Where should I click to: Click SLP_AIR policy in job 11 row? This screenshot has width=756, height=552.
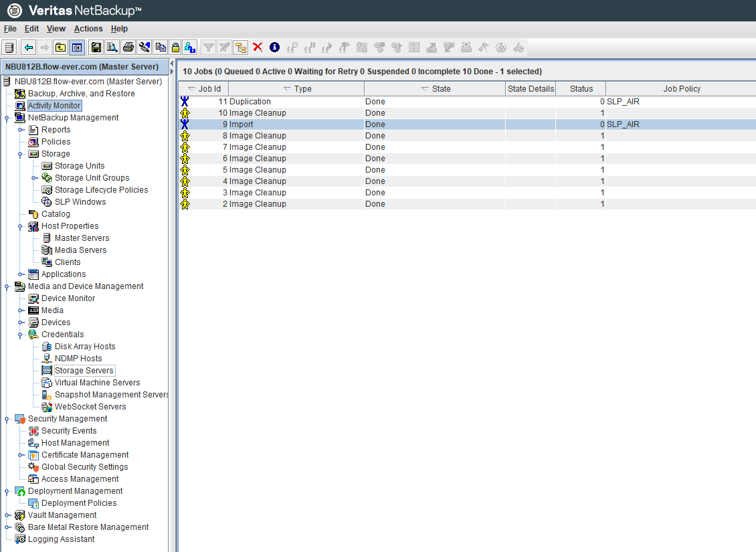coord(623,102)
